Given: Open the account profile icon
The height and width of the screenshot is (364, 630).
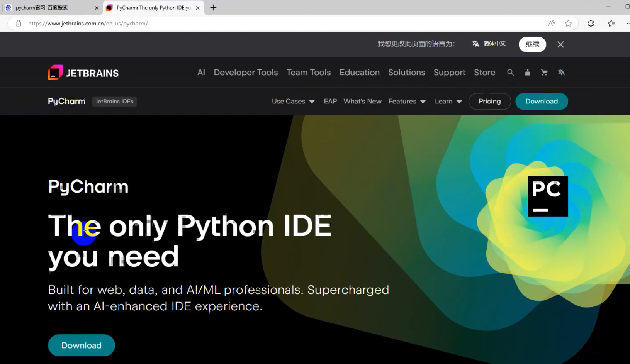Looking at the screenshot, I should tap(527, 73).
